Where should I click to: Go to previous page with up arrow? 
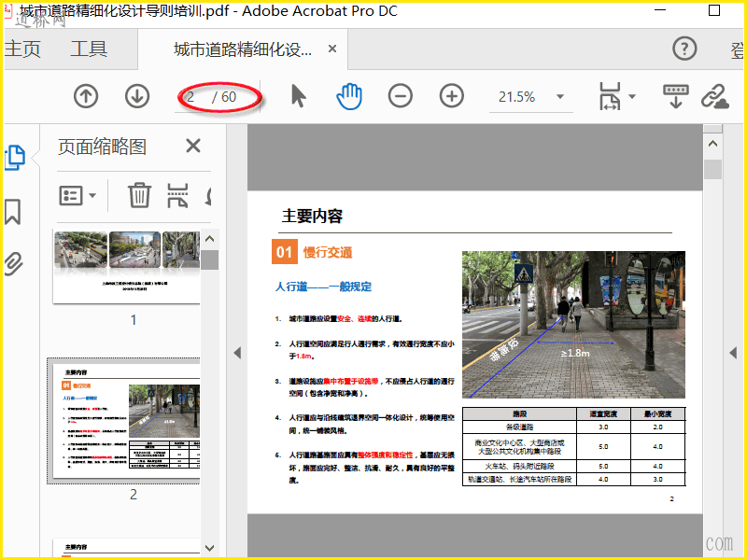(86, 96)
